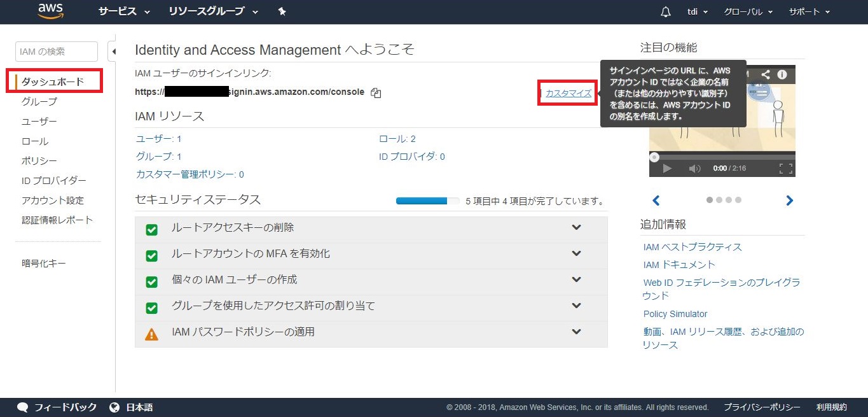Go to next featured item arrow

(x=789, y=201)
